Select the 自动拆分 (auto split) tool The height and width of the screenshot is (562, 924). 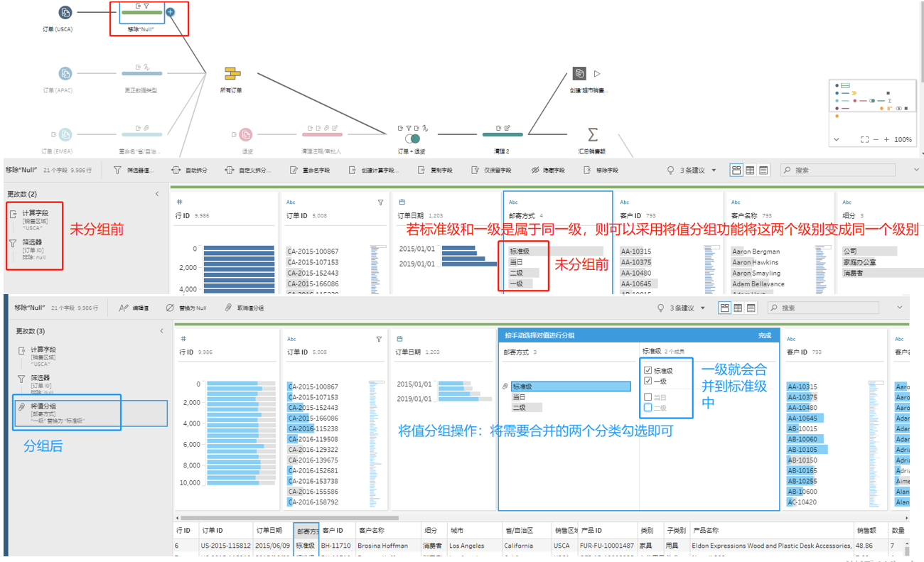click(x=188, y=170)
